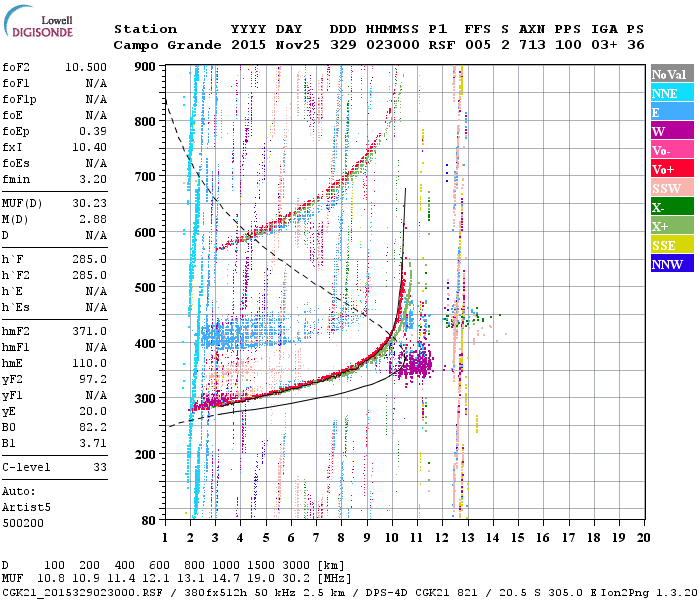Viewport: 700px width, 600px height.
Task: Click the 300 km axis label
Action: (x=145, y=399)
